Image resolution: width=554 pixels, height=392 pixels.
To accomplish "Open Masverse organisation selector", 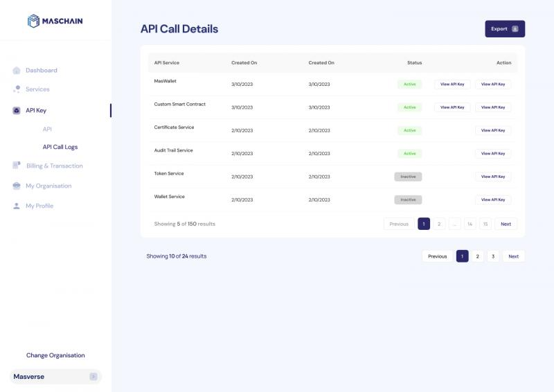I will coord(55,377).
